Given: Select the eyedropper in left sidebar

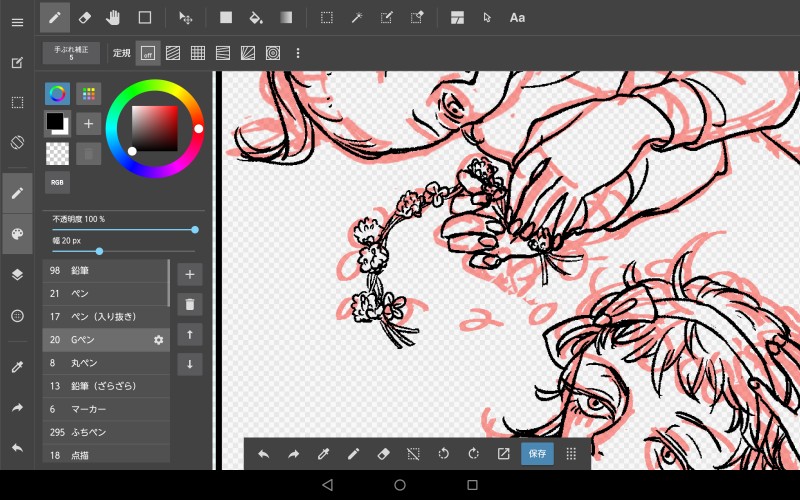Looking at the screenshot, I should pos(17,367).
